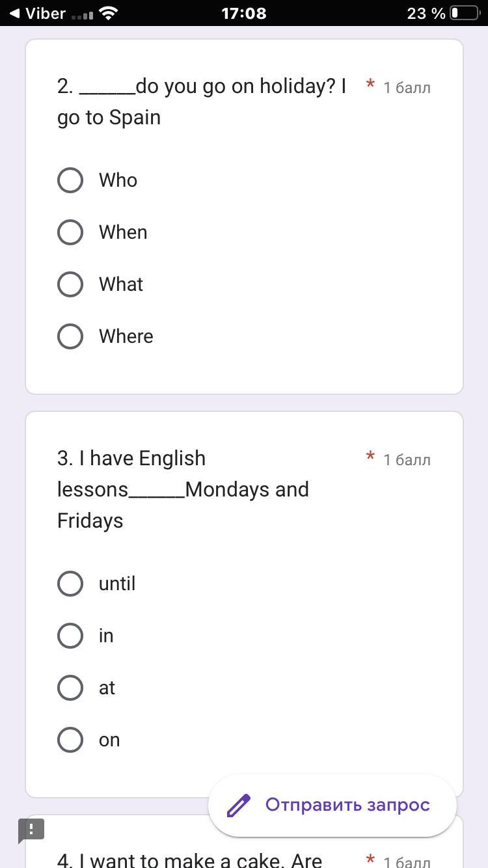Choose 'until' for question 3
488x868 pixels.
tap(70, 584)
